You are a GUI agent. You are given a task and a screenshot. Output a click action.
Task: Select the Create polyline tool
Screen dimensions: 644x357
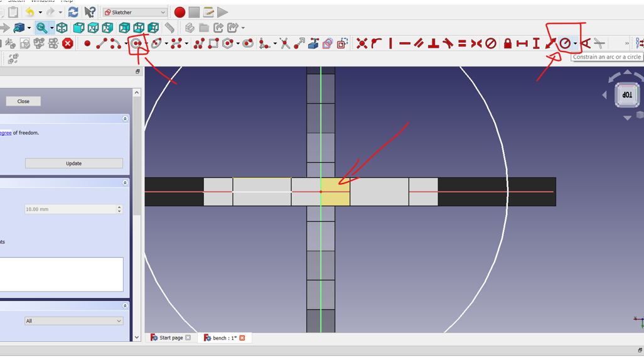199,43
